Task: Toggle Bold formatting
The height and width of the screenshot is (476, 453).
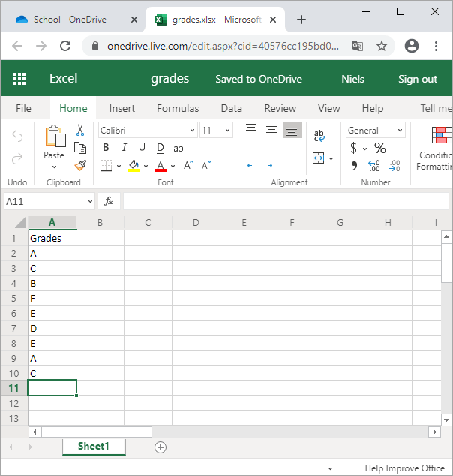Action: point(106,148)
